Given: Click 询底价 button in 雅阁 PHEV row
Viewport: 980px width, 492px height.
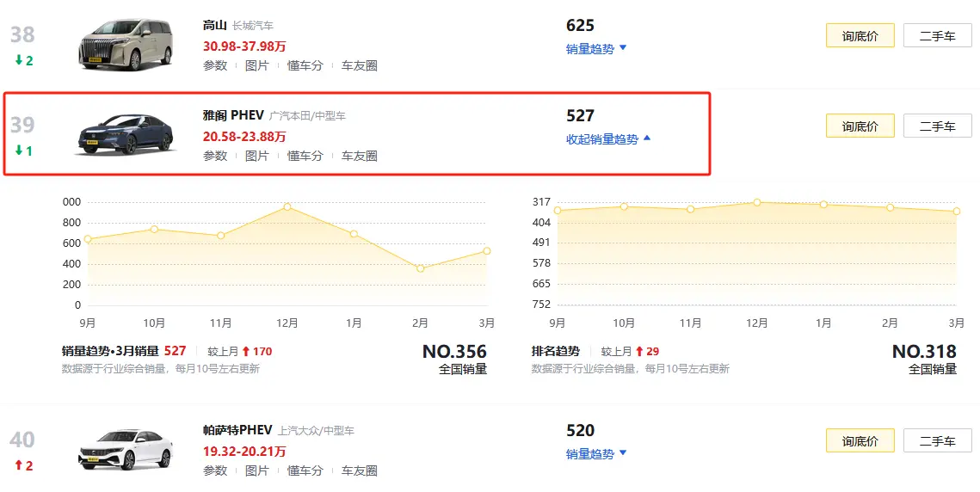Looking at the screenshot, I should click(x=860, y=126).
